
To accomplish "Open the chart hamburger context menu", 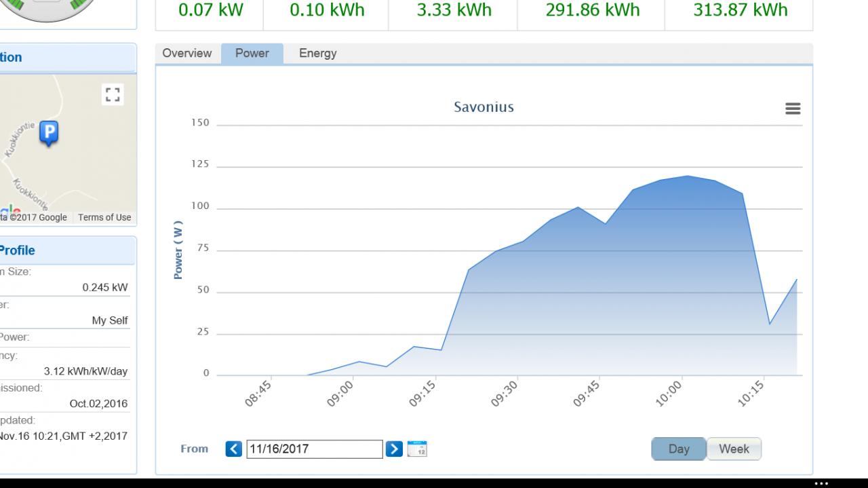I will 793,109.
